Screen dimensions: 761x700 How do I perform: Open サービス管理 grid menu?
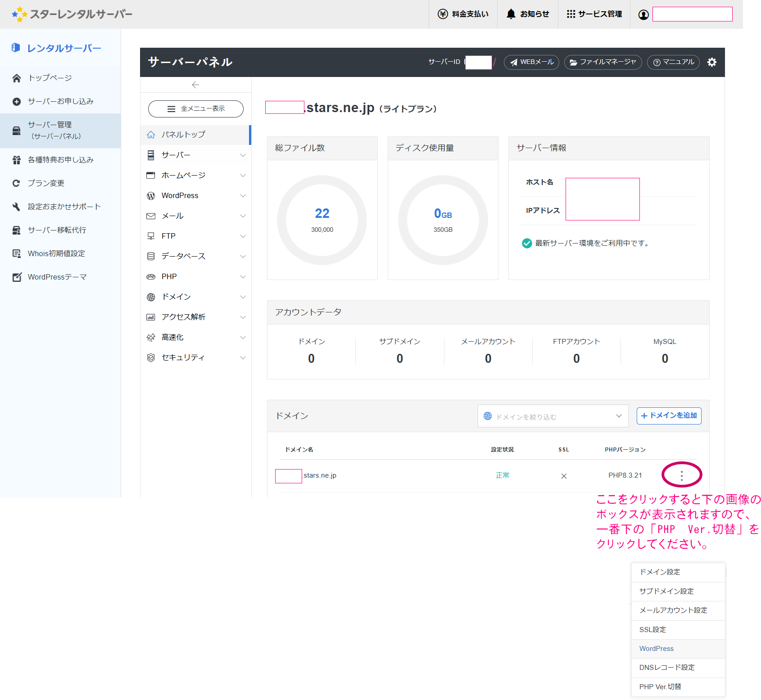[594, 14]
